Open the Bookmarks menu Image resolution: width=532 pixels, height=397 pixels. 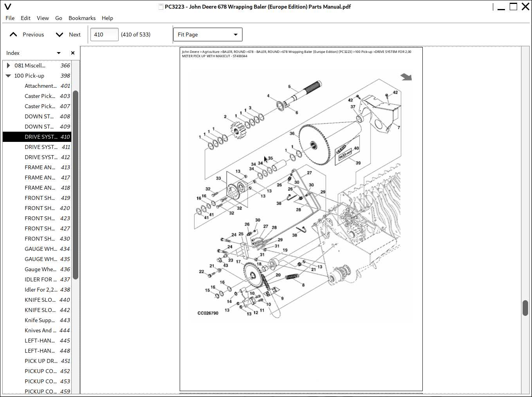82,18
